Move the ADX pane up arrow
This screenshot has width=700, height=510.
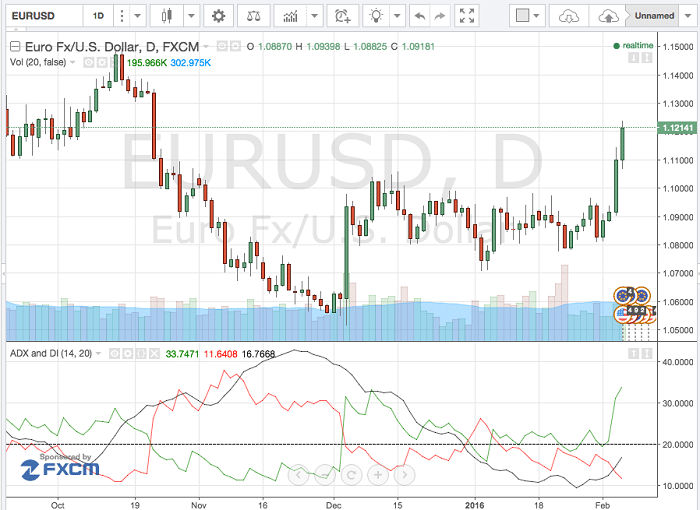633,354
